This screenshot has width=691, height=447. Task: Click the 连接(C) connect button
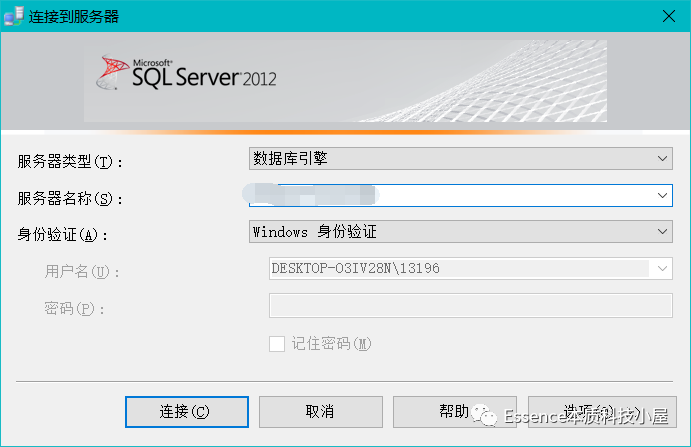pos(187,412)
